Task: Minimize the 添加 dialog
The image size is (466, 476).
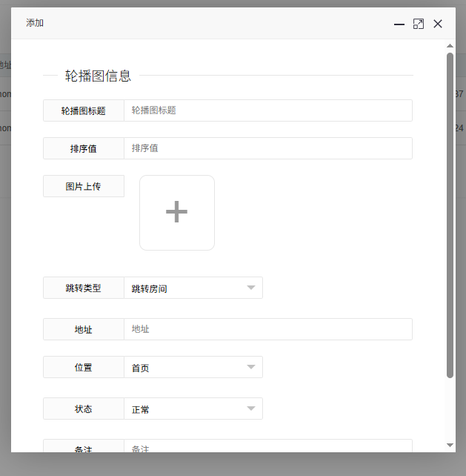Action: pyautogui.click(x=399, y=24)
